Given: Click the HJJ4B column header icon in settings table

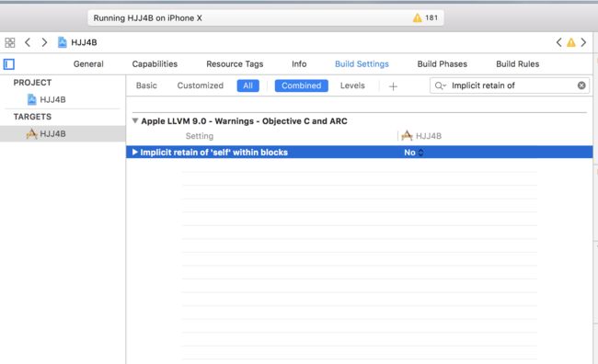Looking at the screenshot, I should 407,136.
